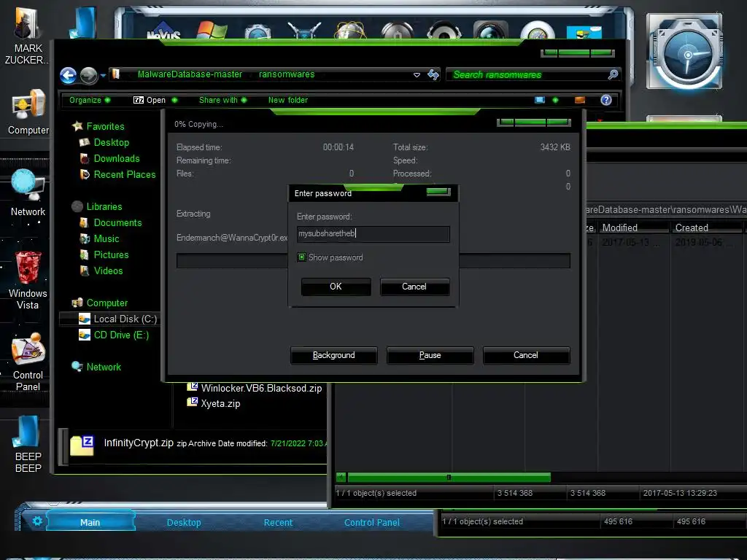This screenshot has width=747, height=560.
Task: Click the dock settings gear icon
Action: (x=37, y=521)
